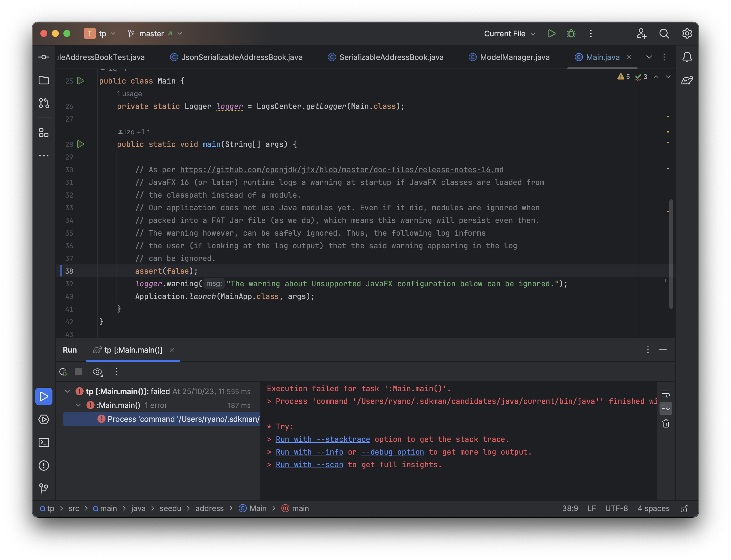This screenshot has width=731, height=560.
Task: Clear console with the trash icon
Action: click(666, 424)
